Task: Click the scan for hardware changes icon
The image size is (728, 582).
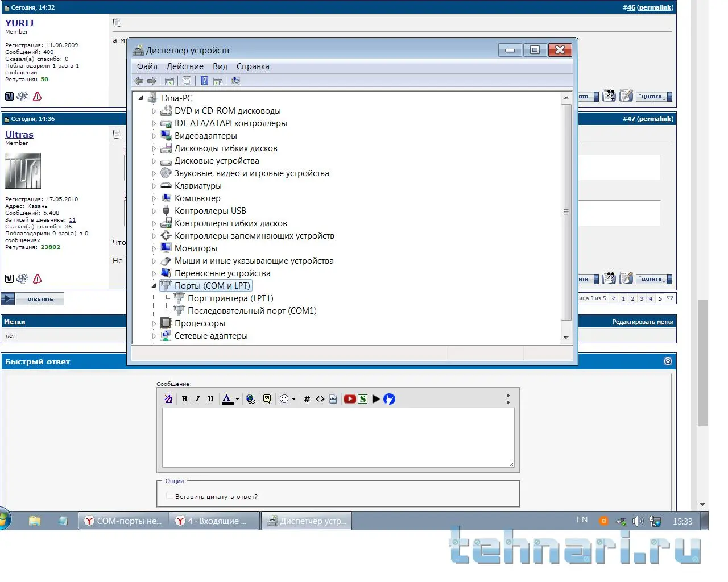Action: click(235, 81)
